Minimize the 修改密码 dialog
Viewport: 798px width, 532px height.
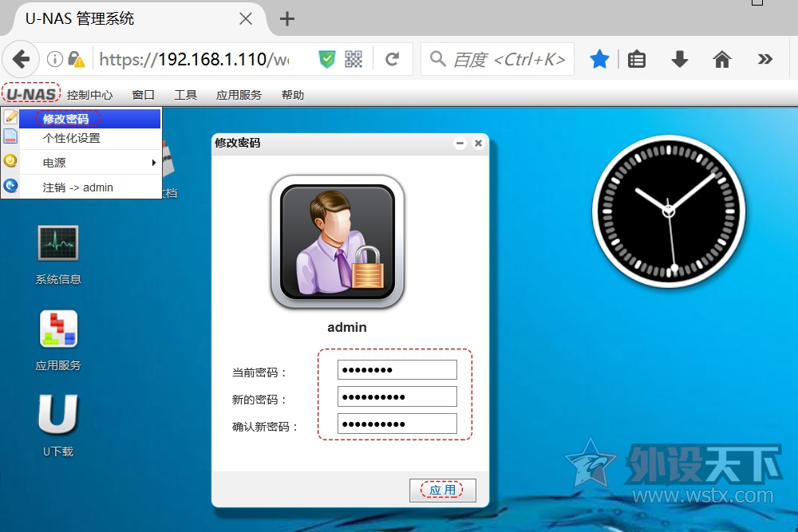tap(460, 144)
